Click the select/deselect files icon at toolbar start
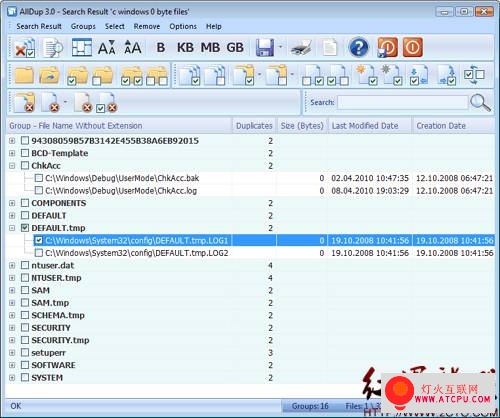The width and height of the screenshot is (500, 418). click(x=25, y=48)
